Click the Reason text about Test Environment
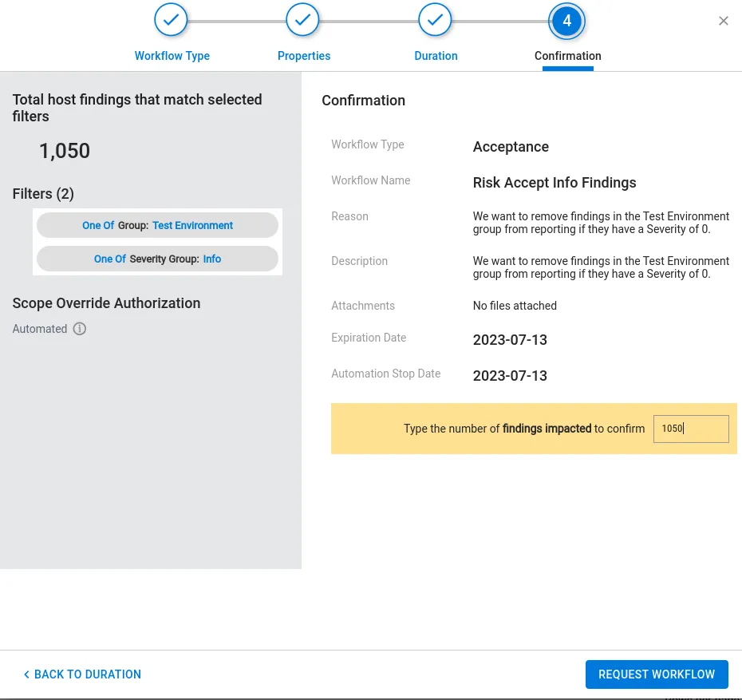 (x=601, y=223)
